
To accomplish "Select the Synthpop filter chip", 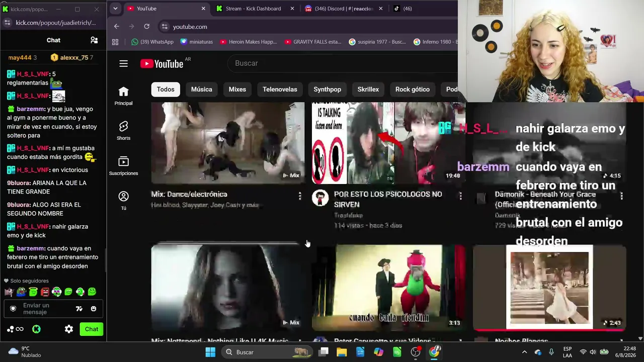I will point(328,89).
